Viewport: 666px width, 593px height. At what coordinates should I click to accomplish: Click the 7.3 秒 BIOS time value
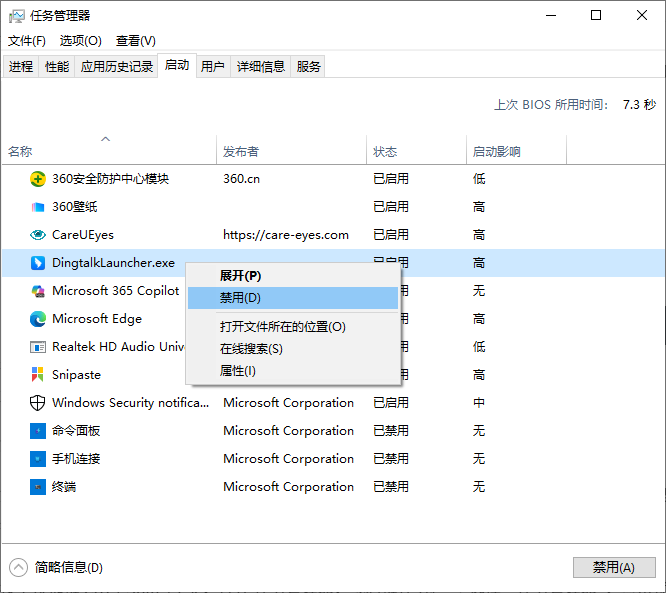tap(639, 104)
